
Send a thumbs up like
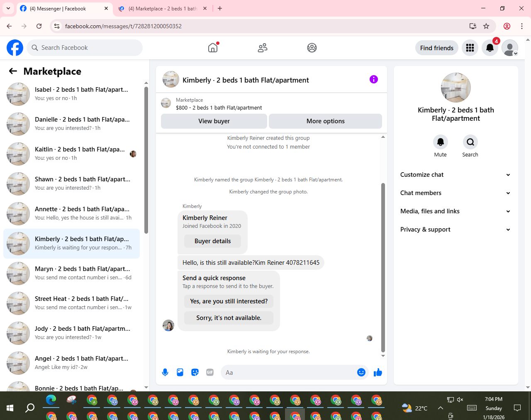tap(378, 372)
